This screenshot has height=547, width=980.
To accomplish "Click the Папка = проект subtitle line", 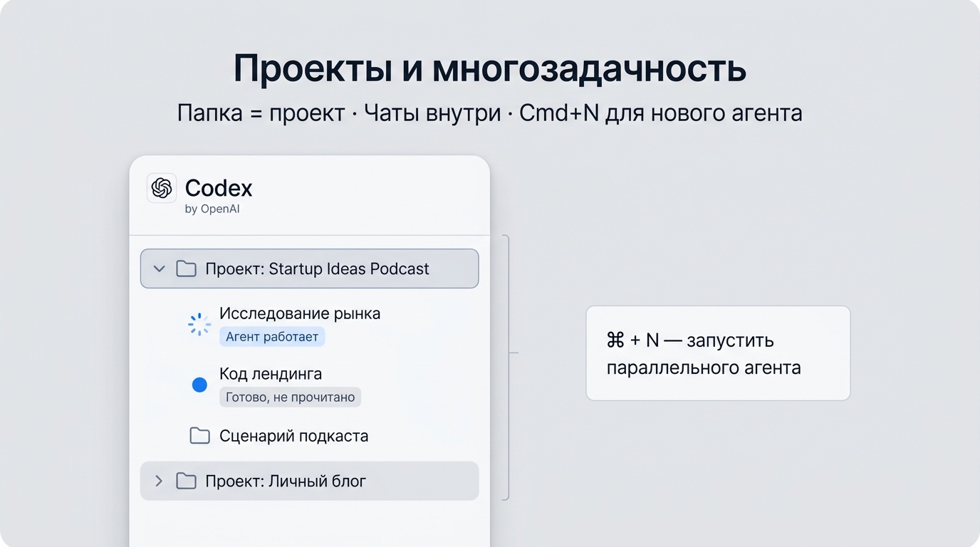I will click(x=490, y=113).
